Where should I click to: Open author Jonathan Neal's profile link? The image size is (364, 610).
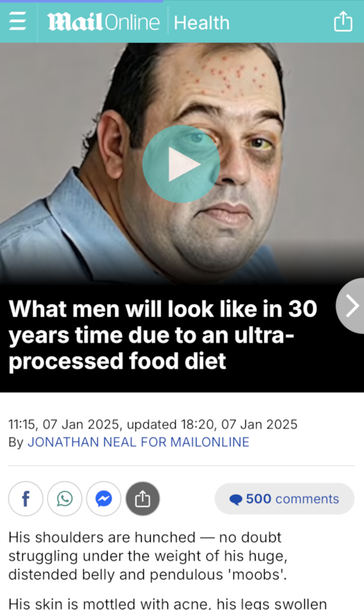click(x=138, y=442)
